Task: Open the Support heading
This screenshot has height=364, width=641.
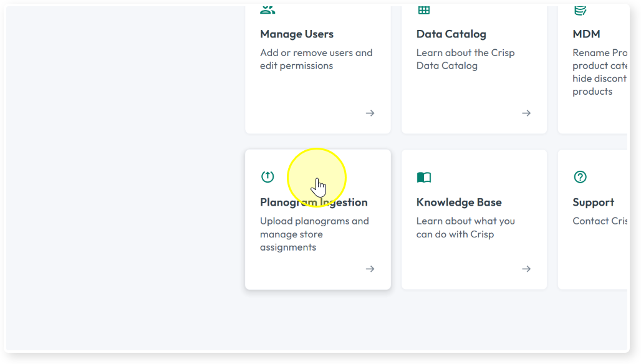Action: (x=593, y=202)
